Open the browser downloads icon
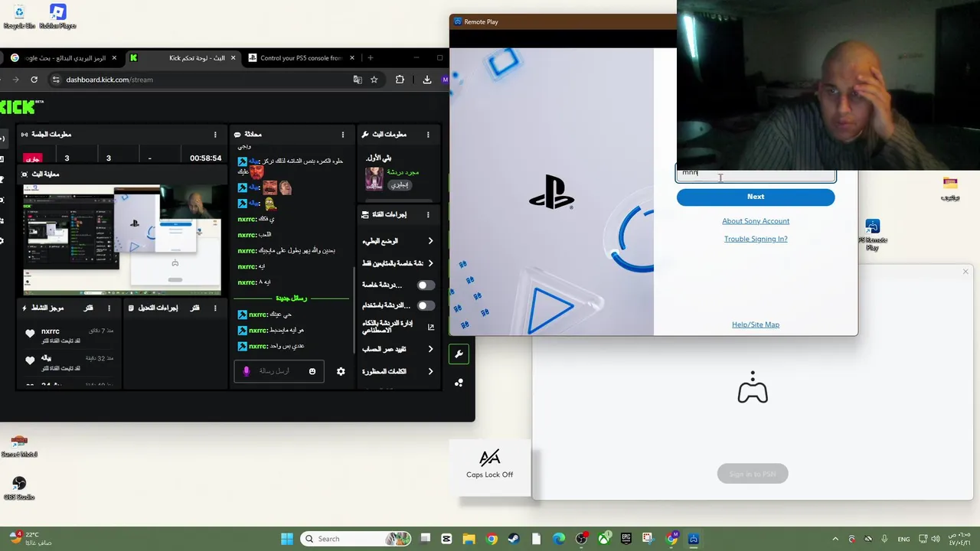This screenshot has width=980, height=551. point(426,80)
